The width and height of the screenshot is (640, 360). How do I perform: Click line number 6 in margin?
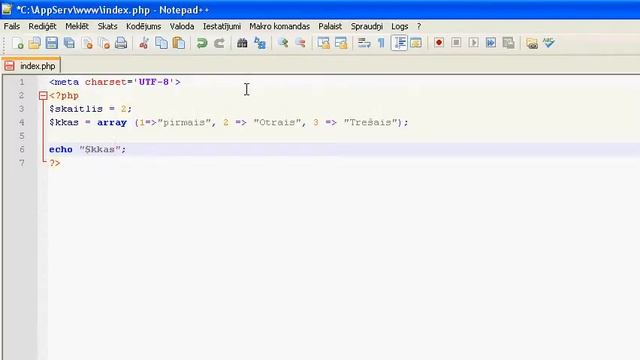[22, 149]
